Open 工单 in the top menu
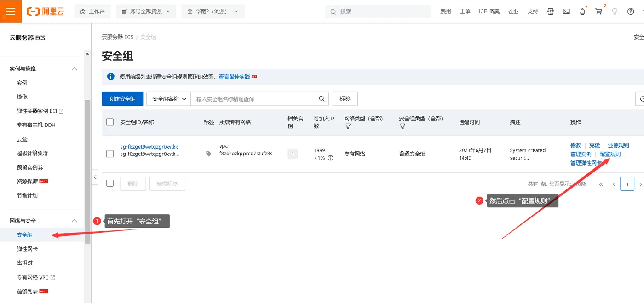 point(465,11)
